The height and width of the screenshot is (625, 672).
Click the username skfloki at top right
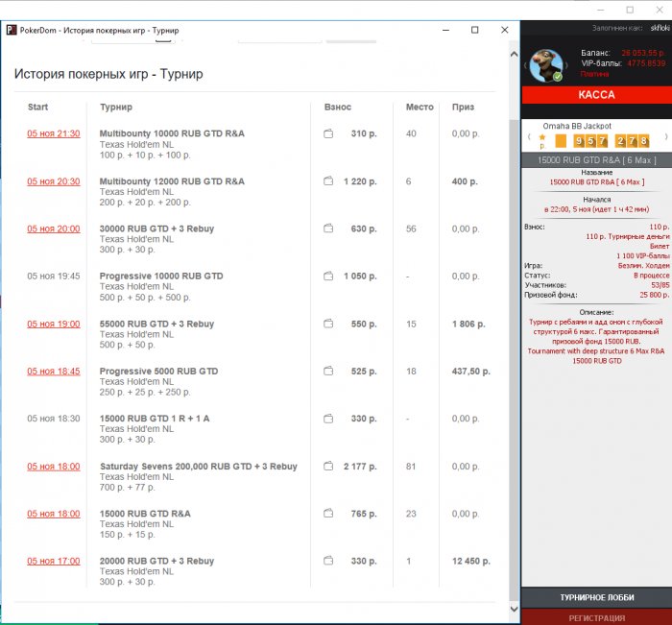[x=660, y=28]
